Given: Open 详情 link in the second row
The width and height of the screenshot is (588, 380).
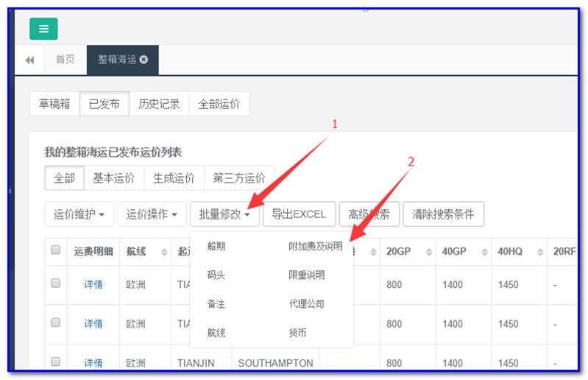Looking at the screenshot, I should pyautogui.click(x=93, y=324).
